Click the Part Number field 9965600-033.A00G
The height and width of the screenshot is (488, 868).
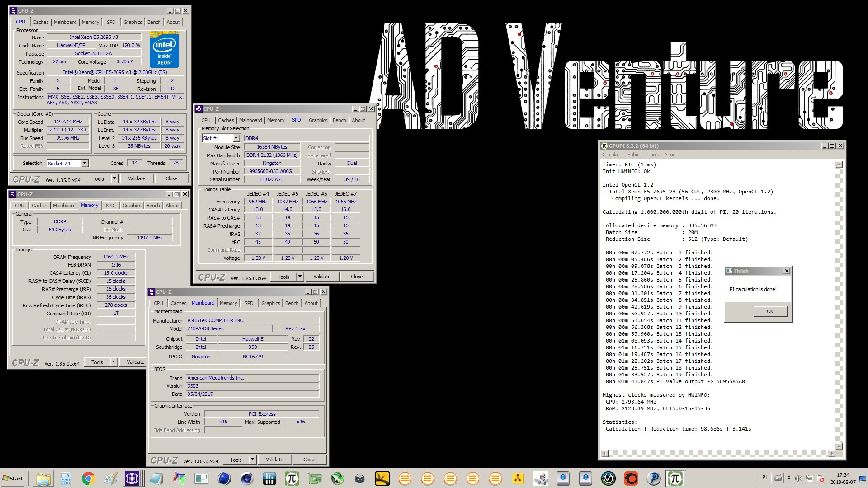point(272,171)
